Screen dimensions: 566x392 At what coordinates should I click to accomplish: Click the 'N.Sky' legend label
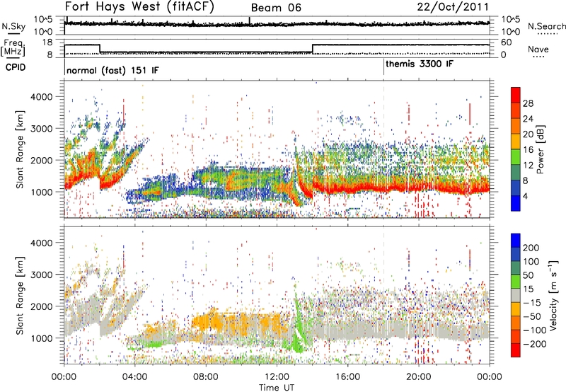click(x=13, y=26)
